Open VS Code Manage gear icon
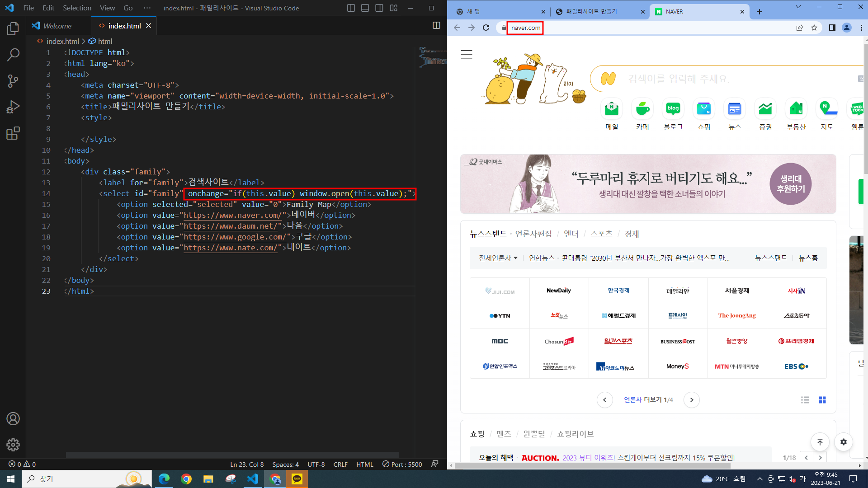Viewport: 868px width, 488px height. point(13,445)
